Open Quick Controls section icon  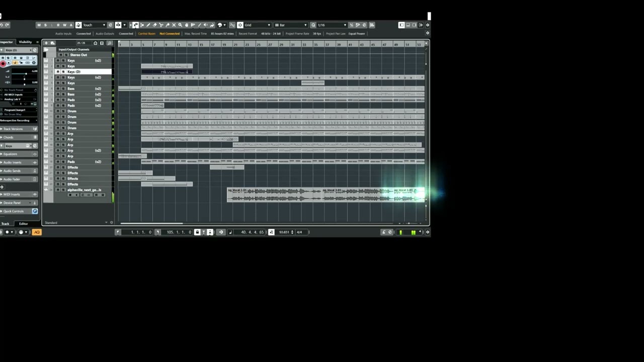pyautogui.click(x=35, y=211)
